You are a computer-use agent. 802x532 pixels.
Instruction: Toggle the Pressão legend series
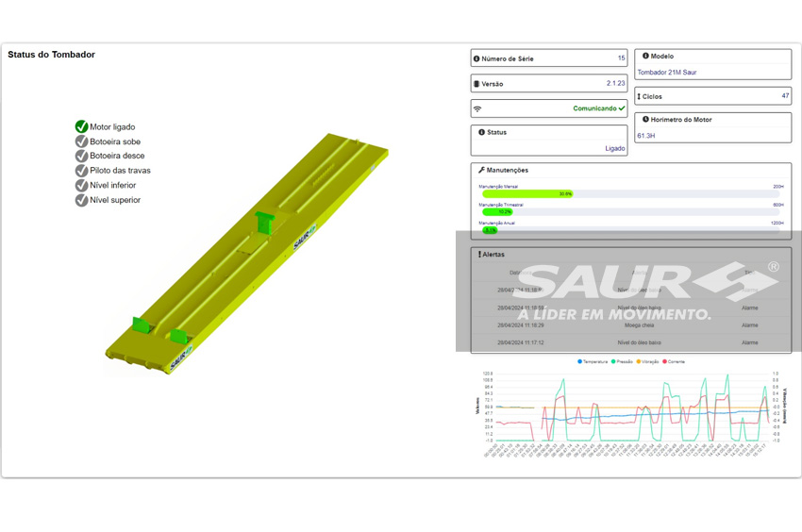pos(622,361)
